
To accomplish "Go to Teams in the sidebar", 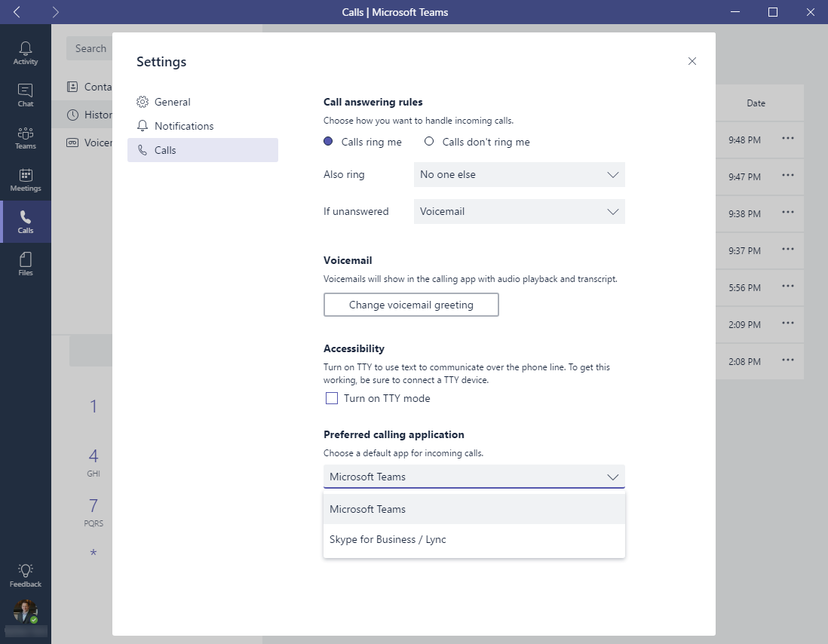I will click(x=26, y=138).
